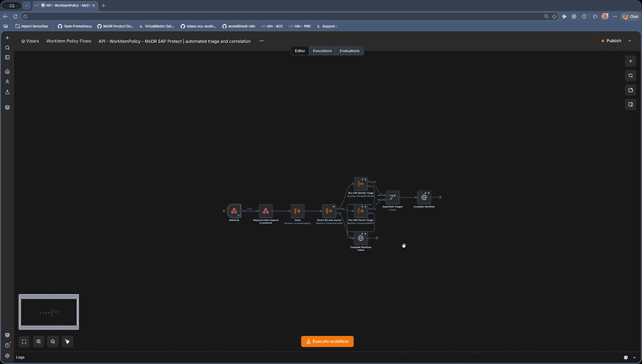Select the Run SAP Device Triage node
Viewport: 642px width, 364px height.
pos(361,211)
